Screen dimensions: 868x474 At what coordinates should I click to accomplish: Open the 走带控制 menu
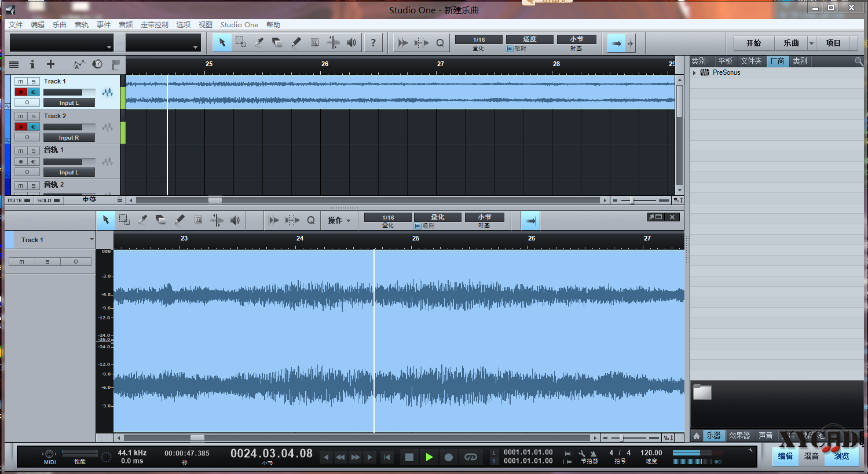pyautogui.click(x=155, y=25)
